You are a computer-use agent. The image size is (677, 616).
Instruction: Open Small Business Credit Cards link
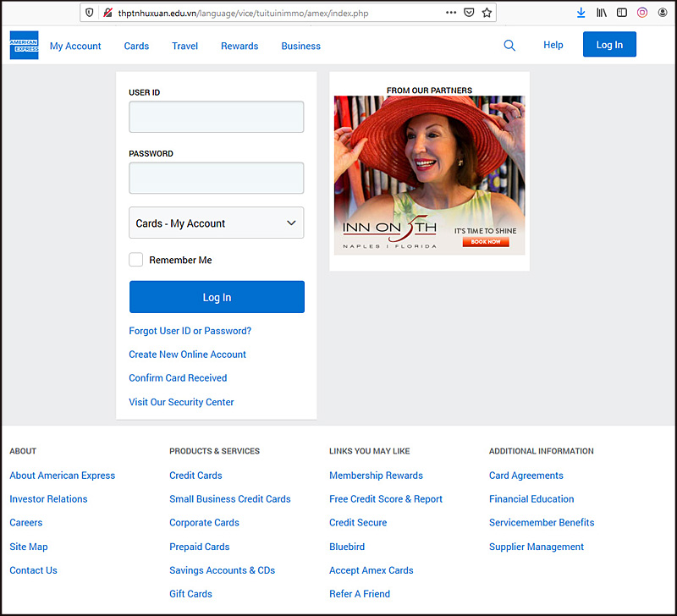pyautogui.click(x=230, y=499)
